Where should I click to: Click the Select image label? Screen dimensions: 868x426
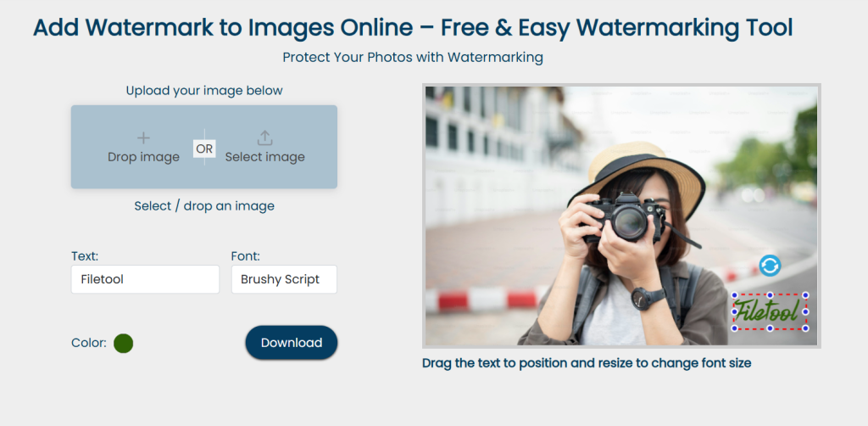click(264, 157)
